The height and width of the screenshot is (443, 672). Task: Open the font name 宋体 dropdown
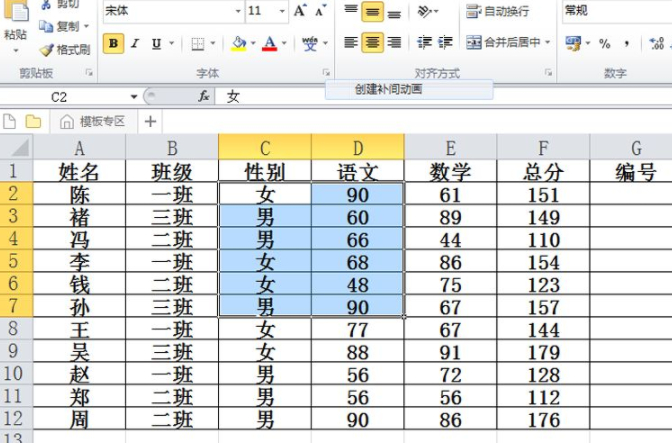coord(238,11)
